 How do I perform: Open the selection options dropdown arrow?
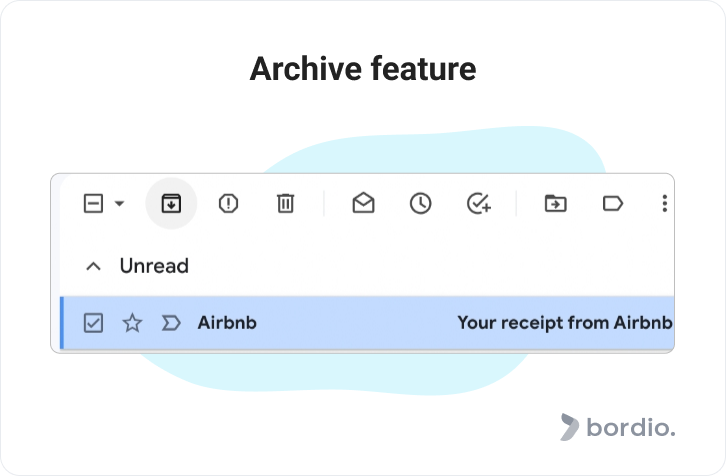point(119,203)
